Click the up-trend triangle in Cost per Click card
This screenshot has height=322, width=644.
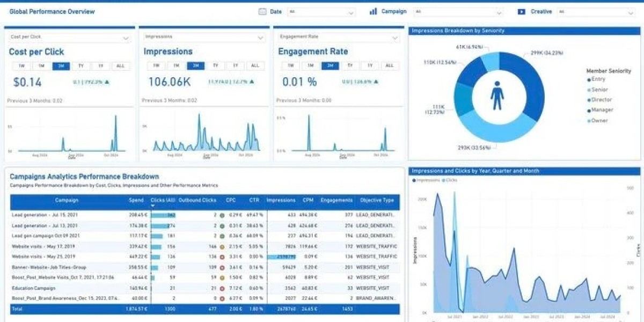coord(107,82)
